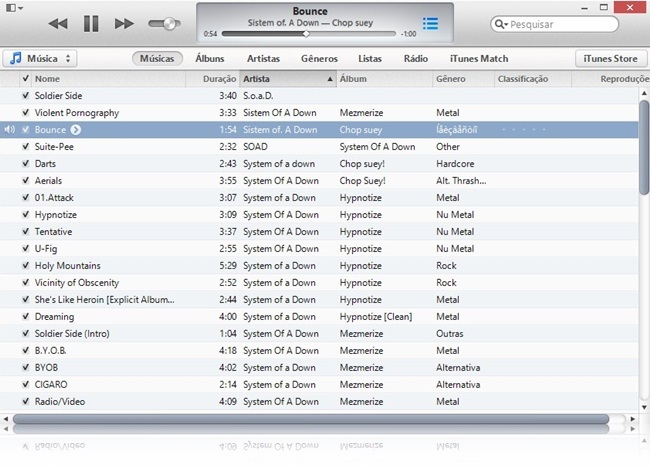Toggle the Artista column sort arrow
The image size is (650, 466).
coord(330,79)
